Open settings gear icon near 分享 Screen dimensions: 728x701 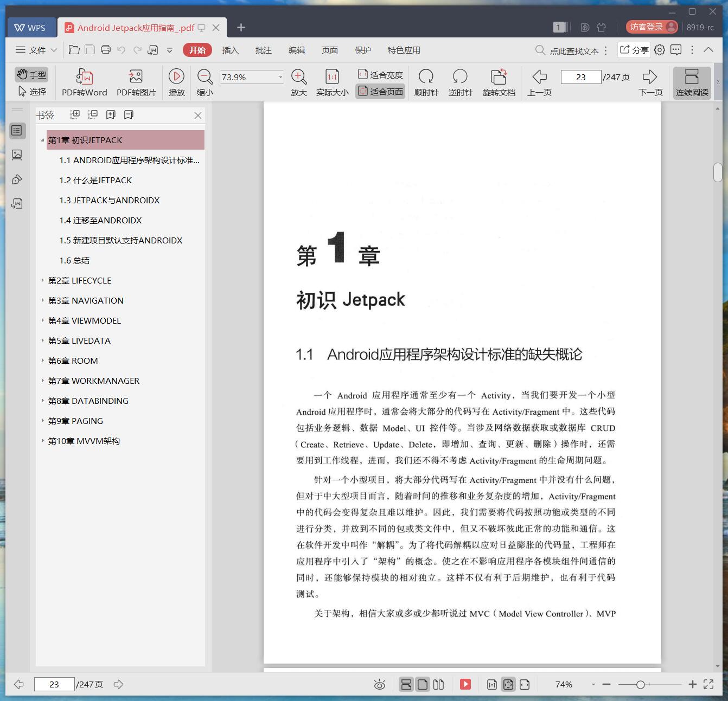(660, 50)
